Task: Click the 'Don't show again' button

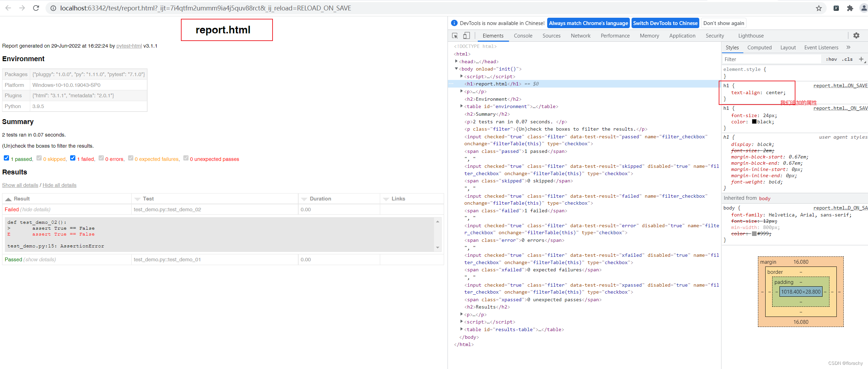Action: coord(724,23)
